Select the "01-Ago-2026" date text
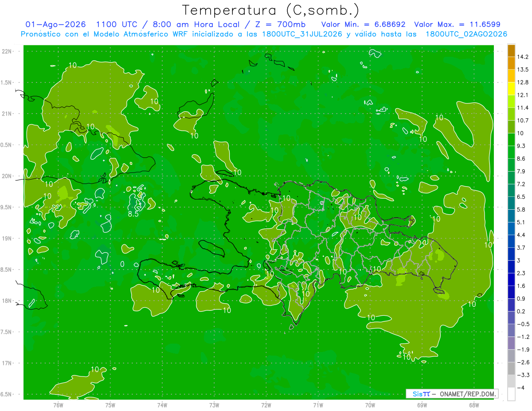This screenshot has height=411, width=532. 56,24
